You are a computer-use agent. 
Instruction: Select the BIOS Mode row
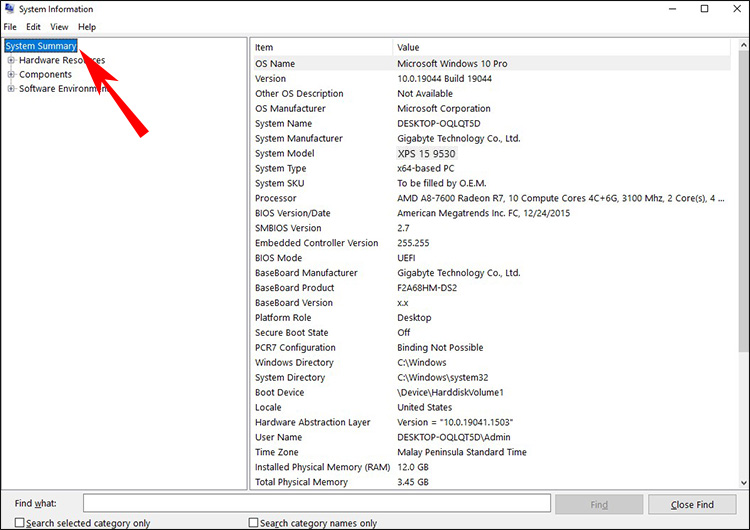tap(491, 258)
